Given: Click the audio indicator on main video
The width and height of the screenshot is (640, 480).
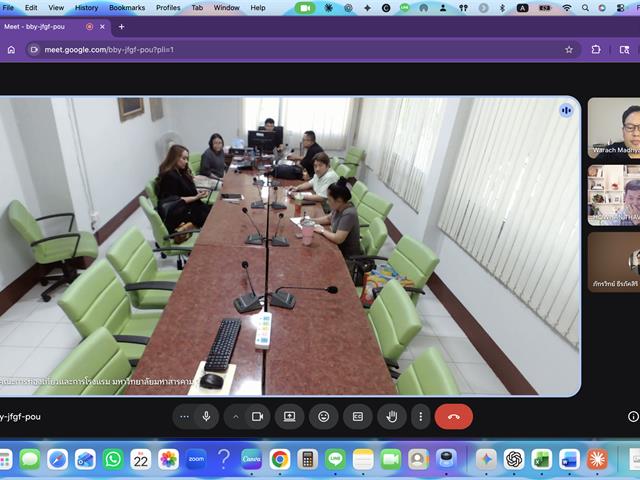Looking at the screenshot, I should pyautogui.click(x=566, y=110).
